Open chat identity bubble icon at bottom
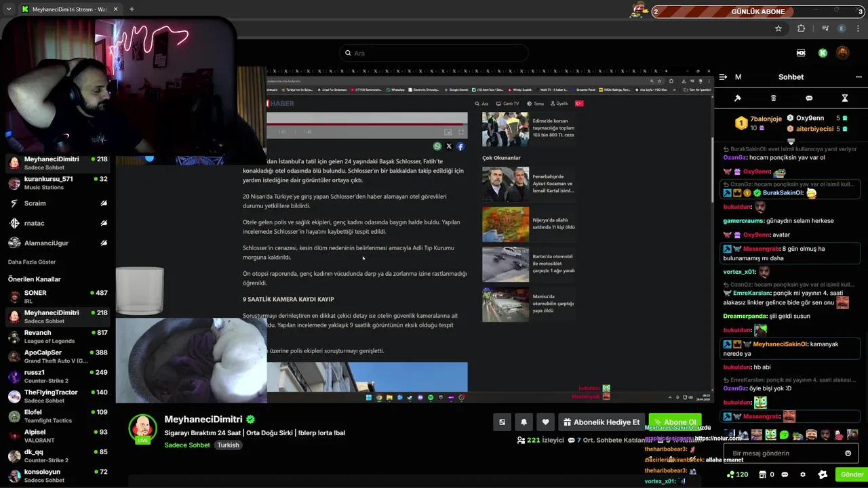The width and height of the screenshot is (868, 488). coord(785,474)
